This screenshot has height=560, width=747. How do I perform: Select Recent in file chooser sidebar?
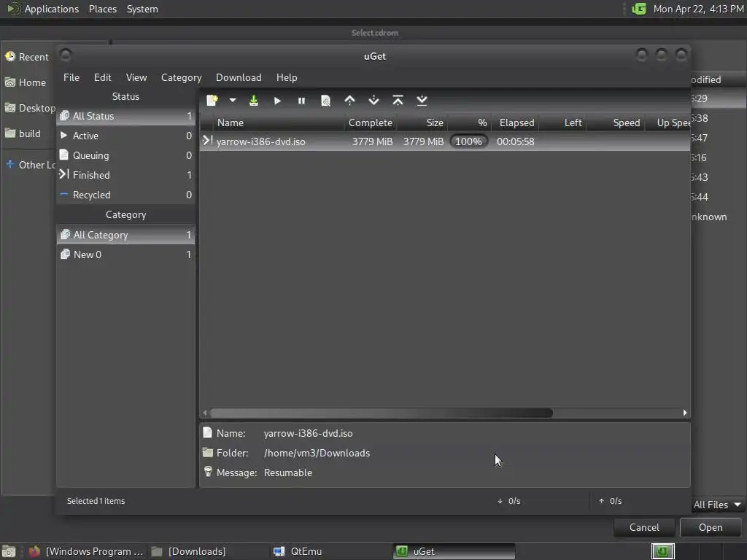(28, 57)
